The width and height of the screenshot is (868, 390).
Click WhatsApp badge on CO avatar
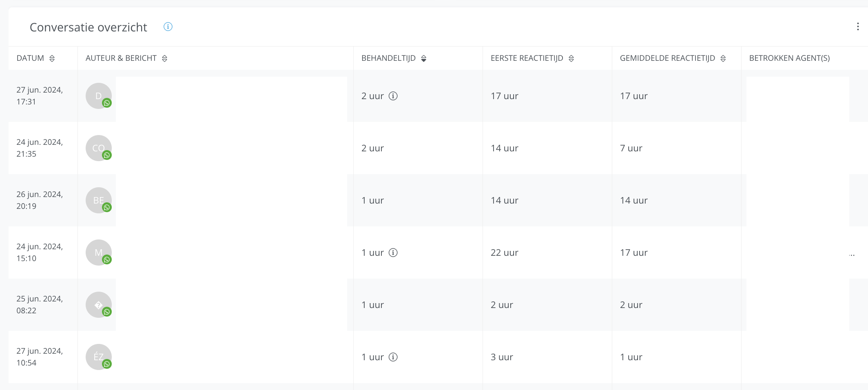coord(107,155)
